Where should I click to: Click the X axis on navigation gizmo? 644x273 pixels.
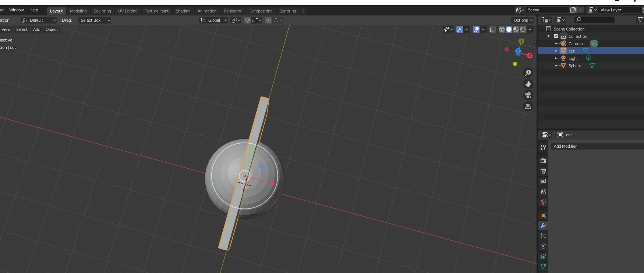pyautogui.click(x=530, y=56)
